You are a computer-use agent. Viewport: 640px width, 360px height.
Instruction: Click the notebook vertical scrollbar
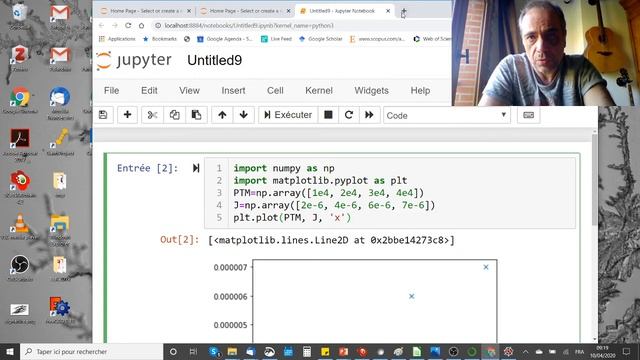click(x=594, y=180)
